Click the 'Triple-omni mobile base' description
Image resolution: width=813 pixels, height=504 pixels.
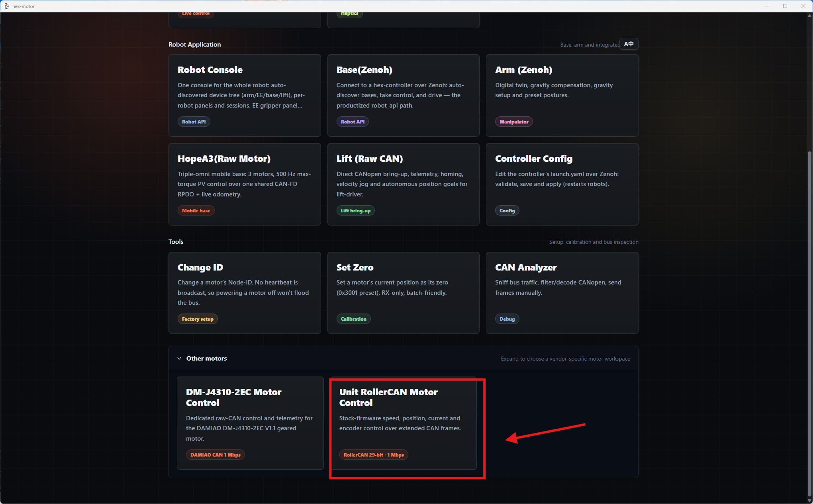(244, 184)
